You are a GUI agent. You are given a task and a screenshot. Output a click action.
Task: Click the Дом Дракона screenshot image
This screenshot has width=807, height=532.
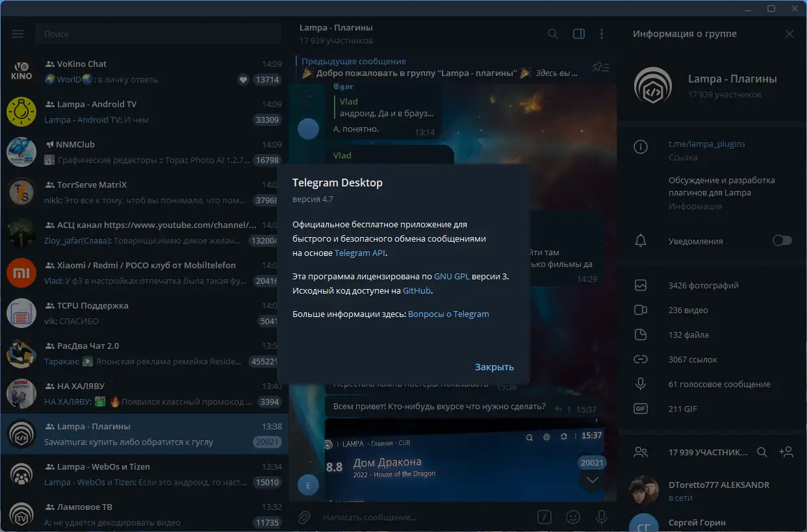(x=463, y=461)
